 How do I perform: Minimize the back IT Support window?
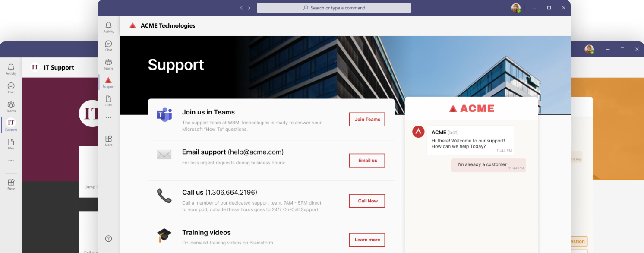(x=608, y=50)
